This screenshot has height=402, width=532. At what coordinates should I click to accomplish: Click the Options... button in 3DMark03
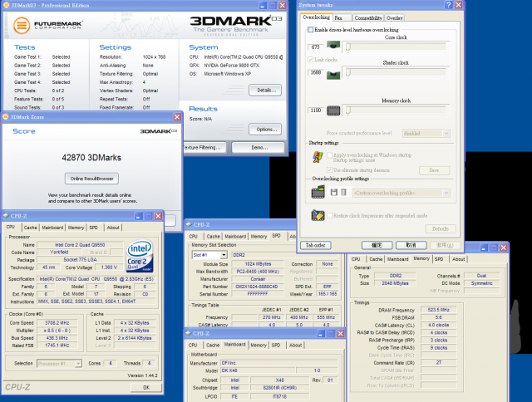point(265,129)
